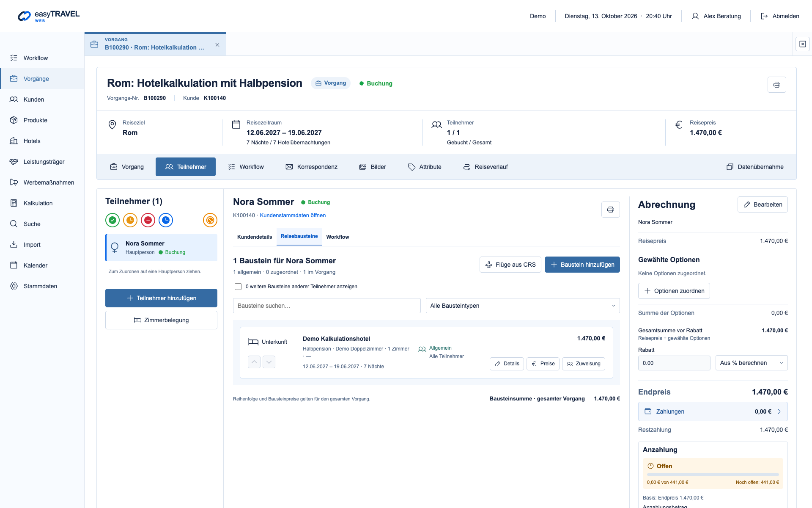Click the orange blocked status filter icon
Viewport: 812px width, 508px height.
210,220
